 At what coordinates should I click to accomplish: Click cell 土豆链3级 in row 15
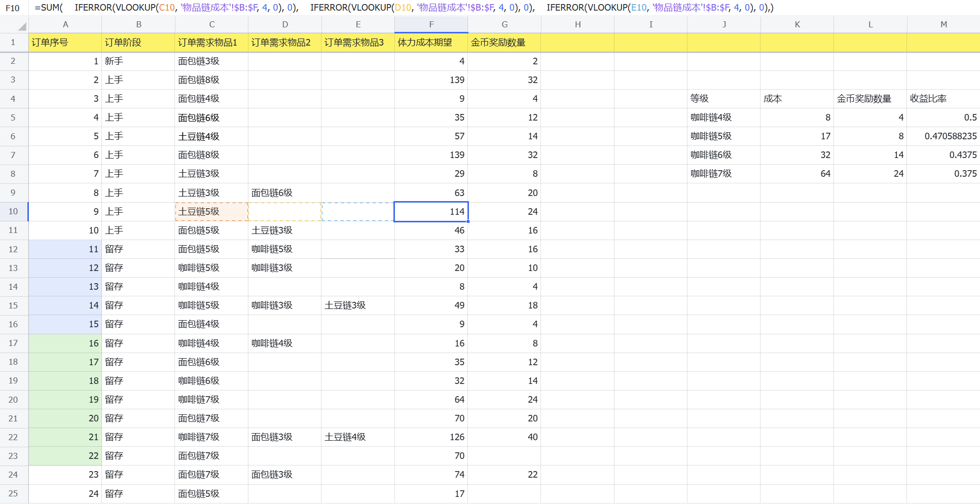pyautogui.click(x=358, y=305)
